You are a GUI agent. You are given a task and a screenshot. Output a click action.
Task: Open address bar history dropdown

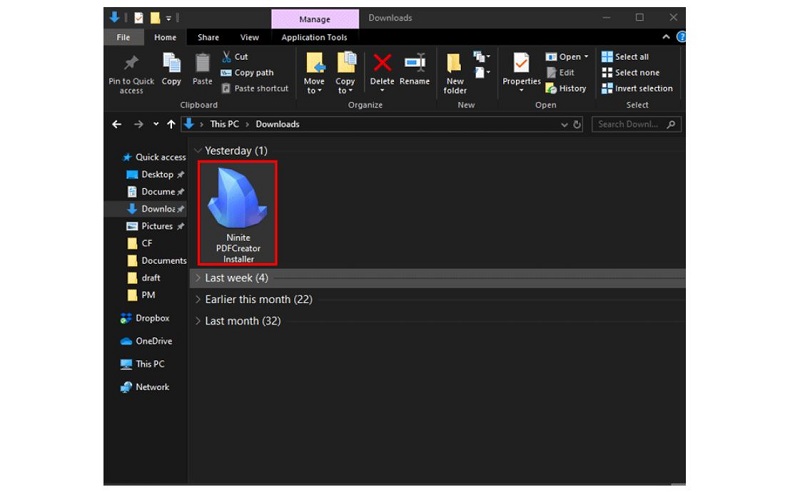[564, 125]
